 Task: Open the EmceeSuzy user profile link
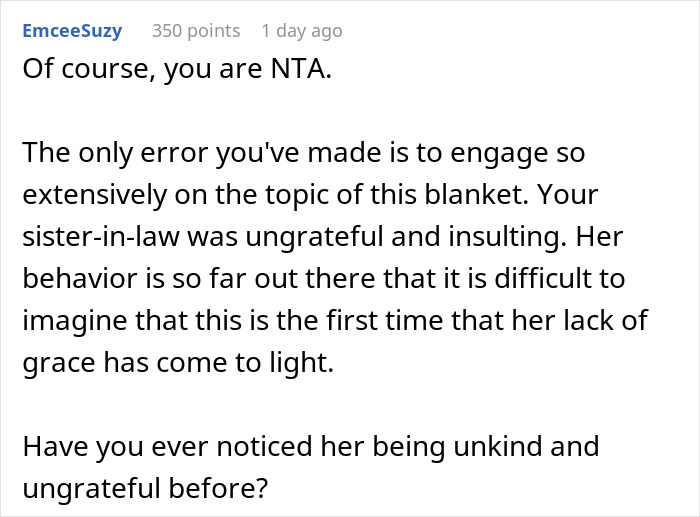[x=72, y=31]
